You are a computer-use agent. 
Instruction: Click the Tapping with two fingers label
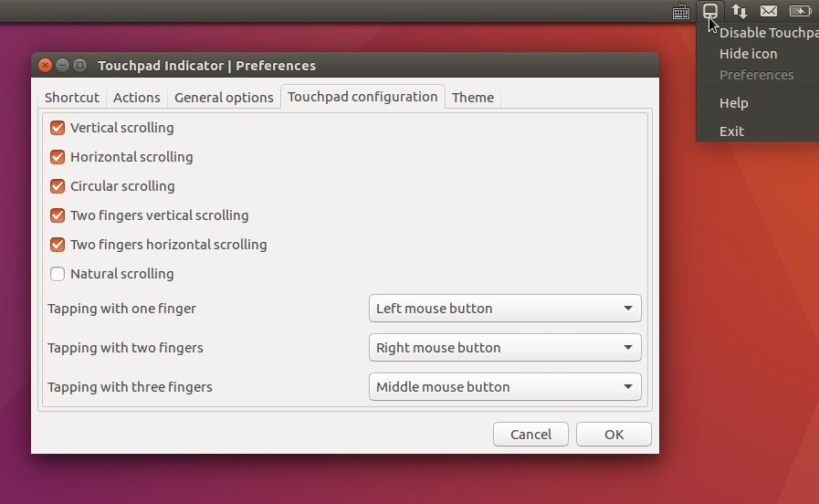click(x=125, y=348)
